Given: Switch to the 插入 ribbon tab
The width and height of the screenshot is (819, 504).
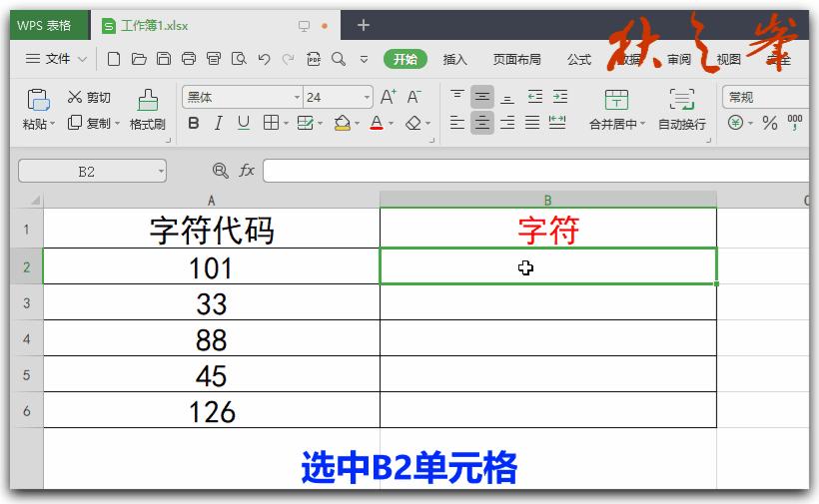Looking at the screenshot, I should (x=454, y=60).
